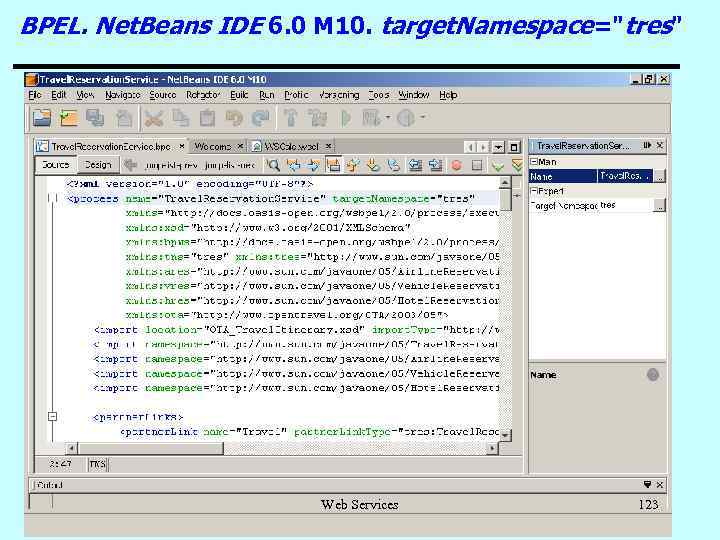Screen dimensions: 720x540
Task: Click the ellipsis button for Target Namespace
Action: click(659, 206)
